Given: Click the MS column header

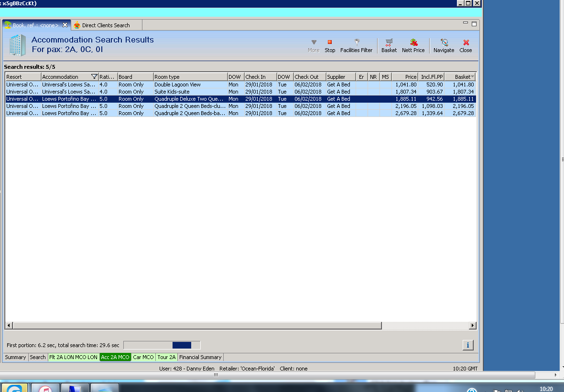Looking at the screenshot, I should pos(385,76).
